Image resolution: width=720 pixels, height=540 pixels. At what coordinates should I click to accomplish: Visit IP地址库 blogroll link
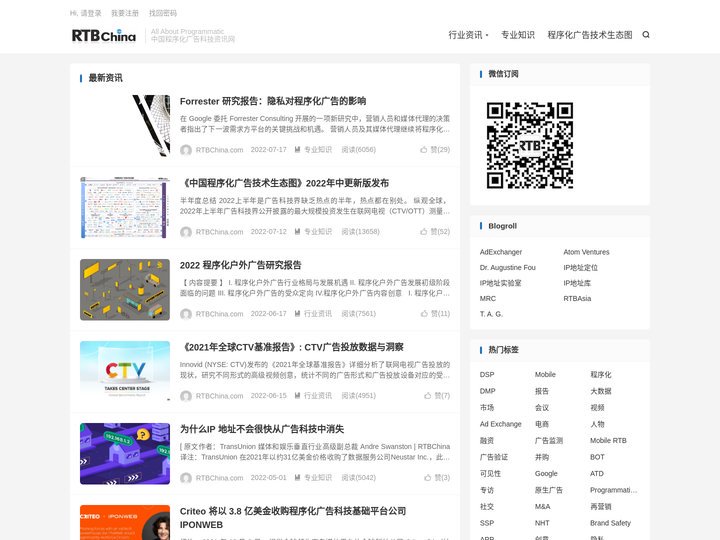pos(577,283)
